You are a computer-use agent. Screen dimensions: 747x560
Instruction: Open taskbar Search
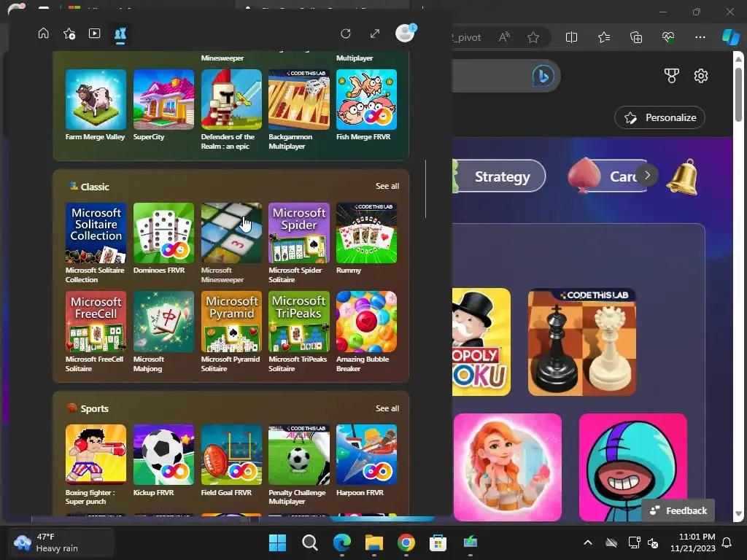(309, 542)
